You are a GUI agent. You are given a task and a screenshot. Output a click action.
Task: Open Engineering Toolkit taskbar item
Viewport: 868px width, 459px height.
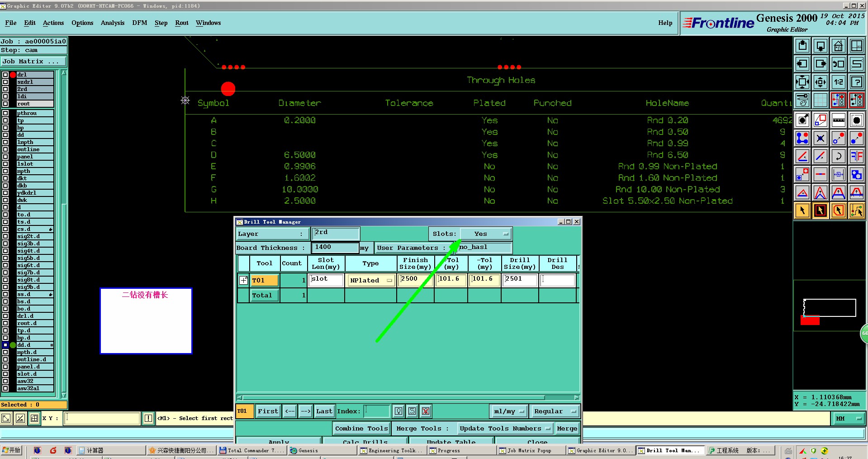[x=392, y=450]
